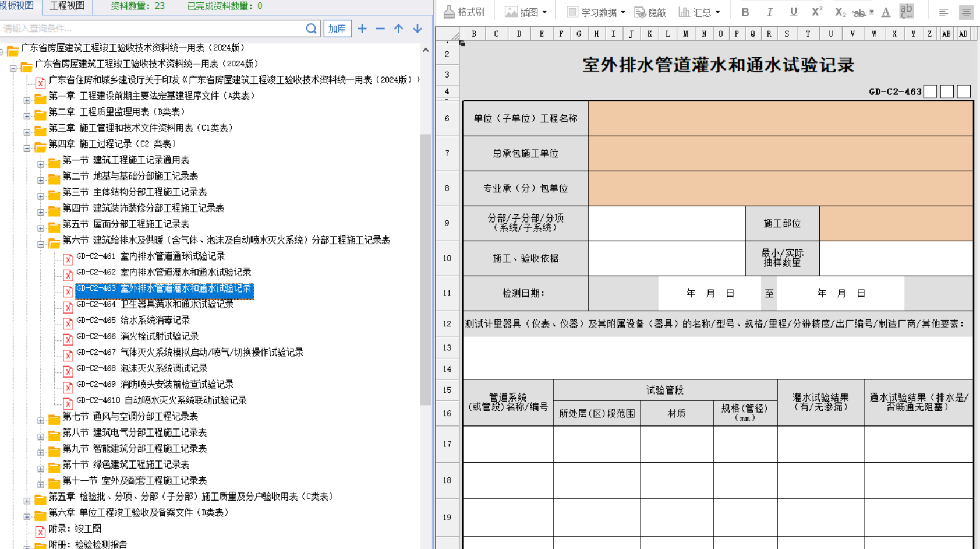This screenshot has width=980, height=549.
Task: Select the 格式刷 format painter tool
Action: [464, 12]
